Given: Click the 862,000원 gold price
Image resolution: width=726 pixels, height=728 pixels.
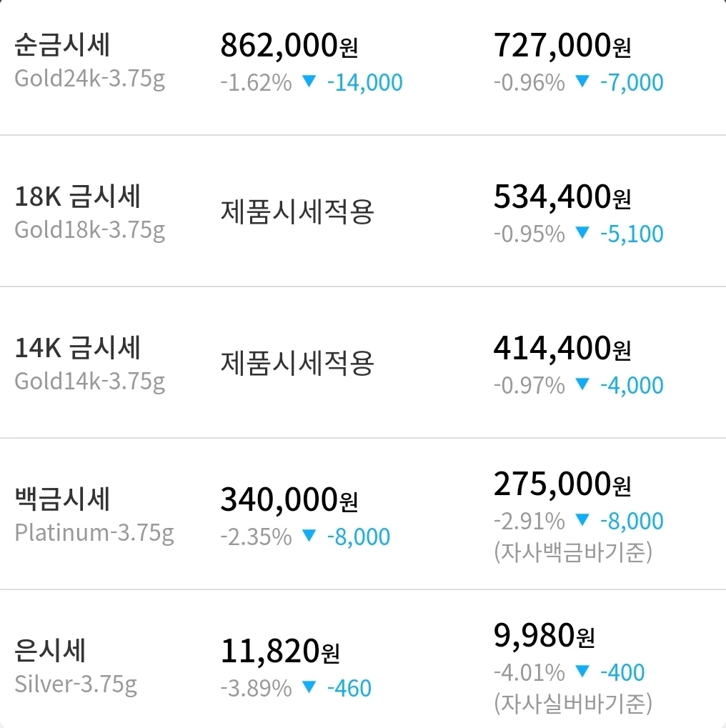Looking at the screenshot, I should [x=289, y=46].
